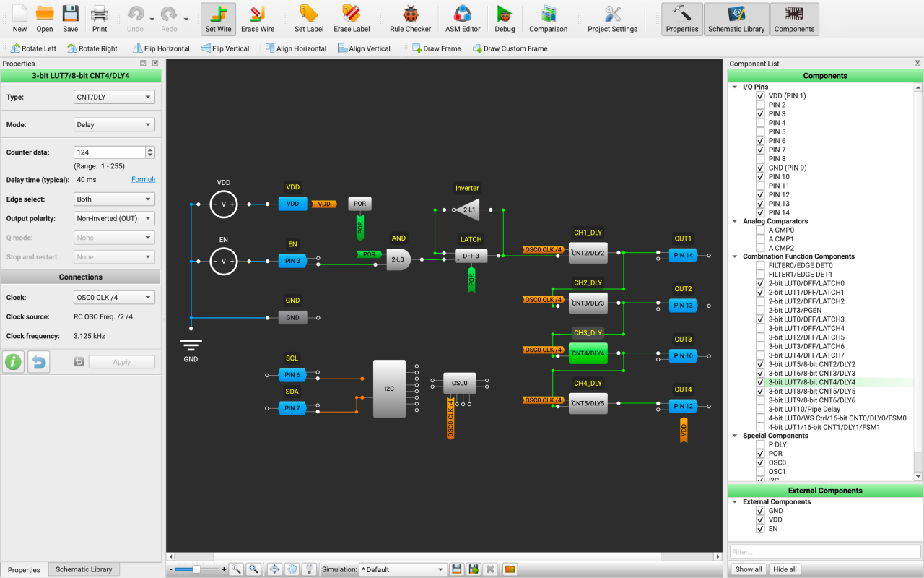Collapse Combination Function Components group
This screenshot has width=924, height=578.
click(736, 256)
